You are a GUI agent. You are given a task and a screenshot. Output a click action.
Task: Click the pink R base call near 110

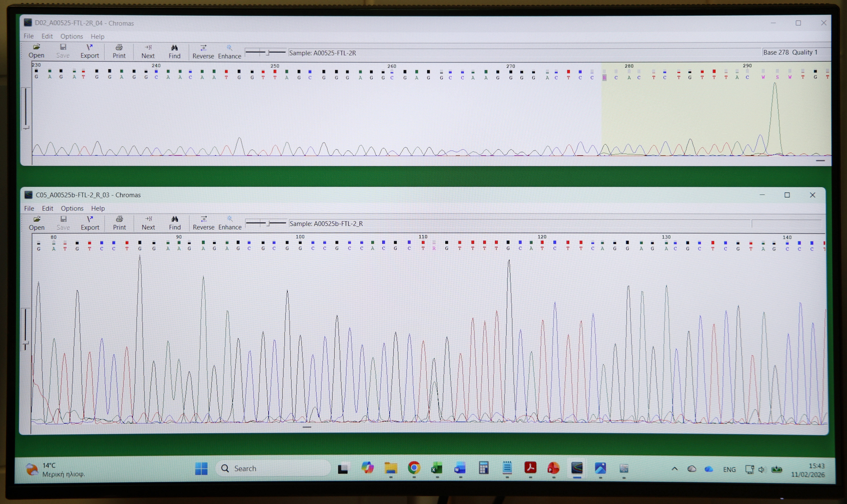[x=434, y=248]
